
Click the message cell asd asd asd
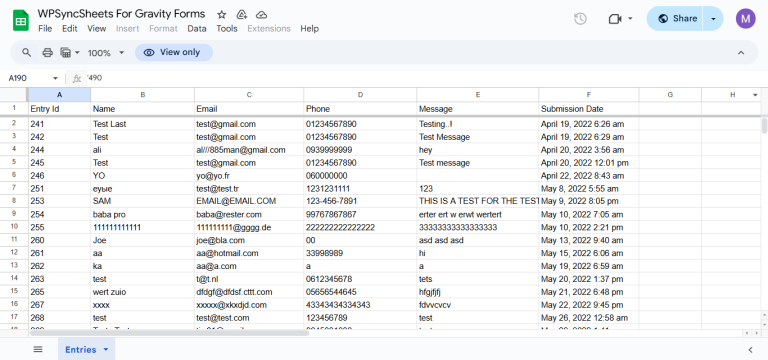click(x=478, y=240)
